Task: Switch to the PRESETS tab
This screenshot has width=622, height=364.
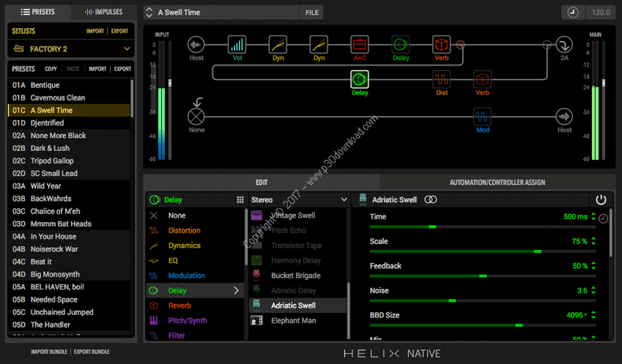Action: coord(38,12)
